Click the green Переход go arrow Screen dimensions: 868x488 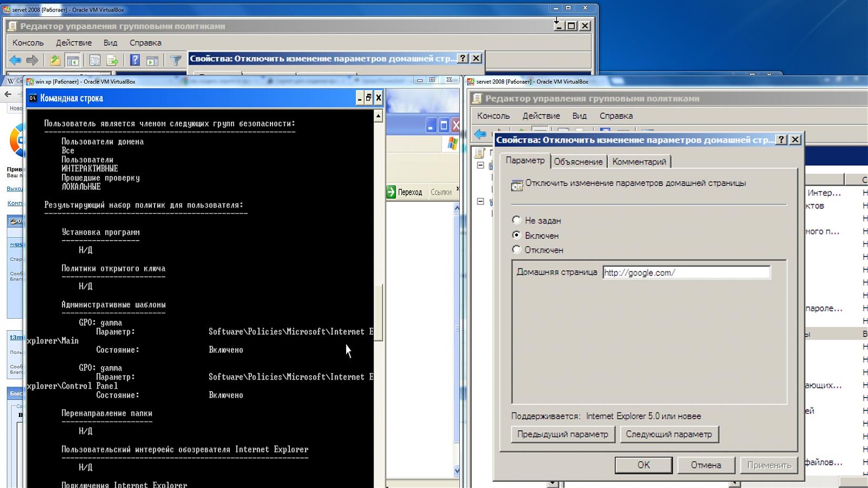point(391,192)
